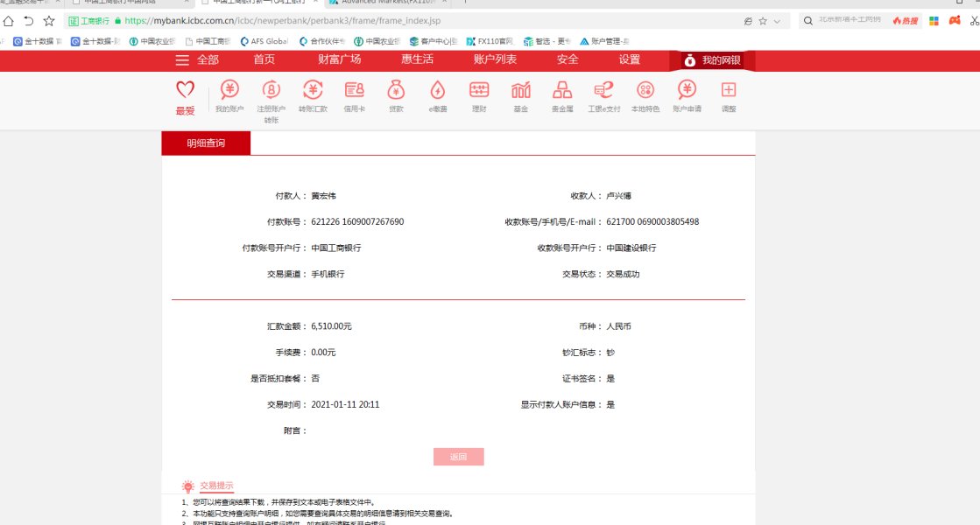Open 惠生活 menu
Image resolution: width=980 pixels, height=525 pixels.
(x=417, y=59)
